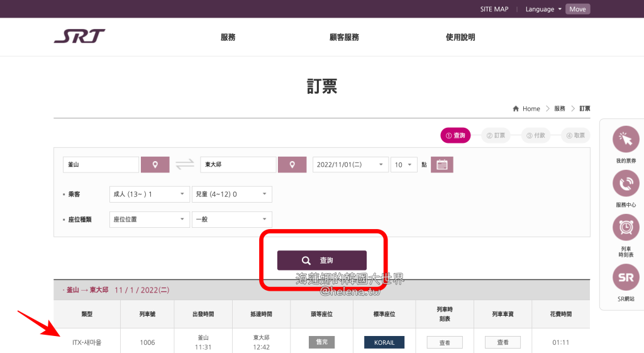This screenshot has width=644, height=353.
Task: Open 列車時刻表 clock icon
Action: coord(626,227)
